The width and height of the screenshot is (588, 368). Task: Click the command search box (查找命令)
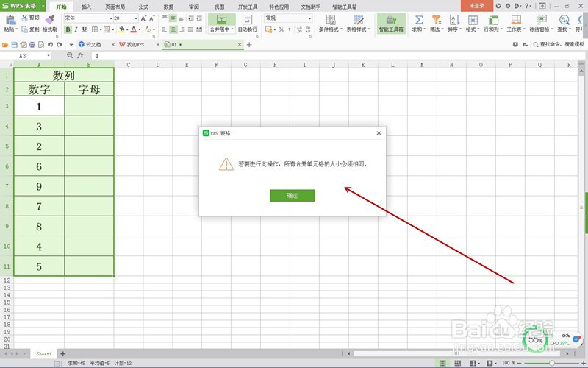point(559,44)
